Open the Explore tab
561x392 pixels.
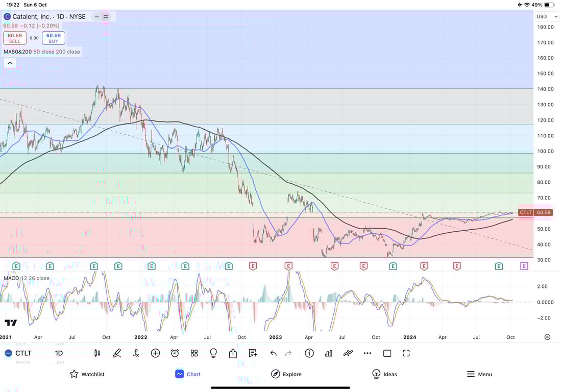click(286, 374)
